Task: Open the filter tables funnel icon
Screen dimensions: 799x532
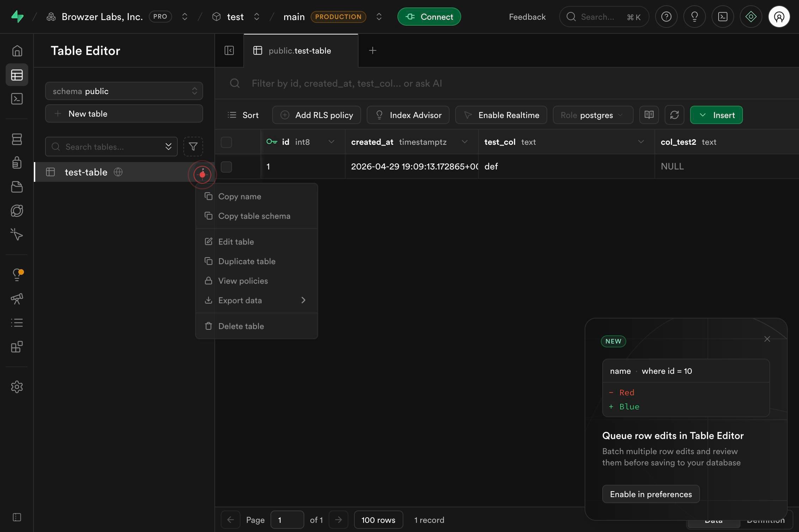Action: coord(193,147)
